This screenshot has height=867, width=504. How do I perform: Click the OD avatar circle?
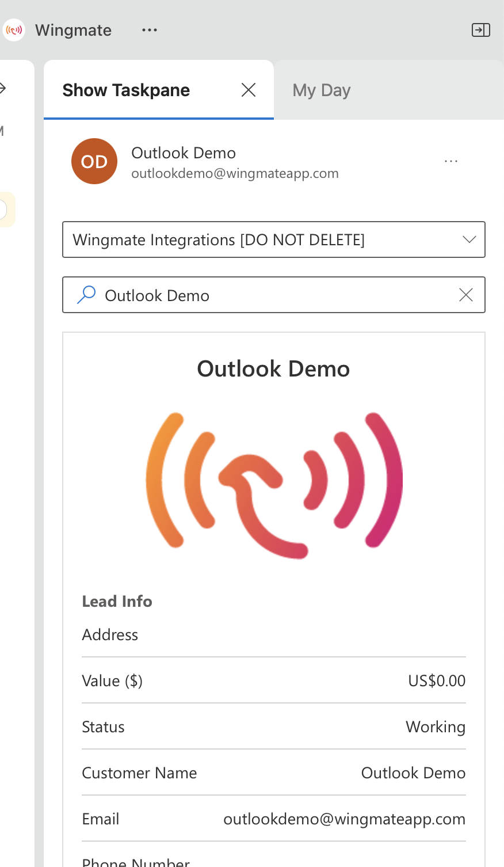pyautogui.click(x=94, y=161)
